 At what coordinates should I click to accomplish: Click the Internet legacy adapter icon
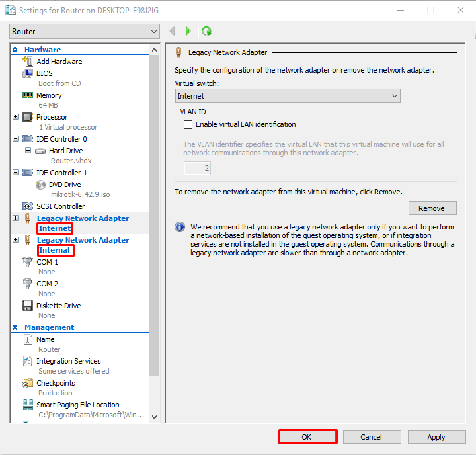[28, 218]
